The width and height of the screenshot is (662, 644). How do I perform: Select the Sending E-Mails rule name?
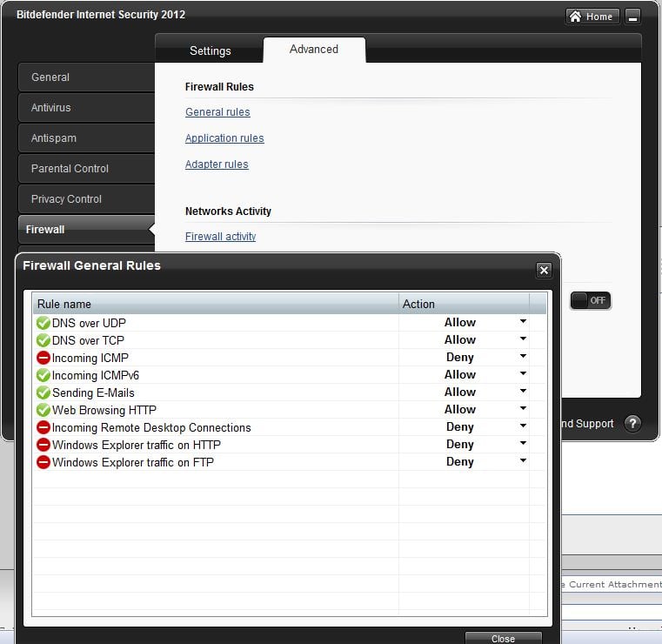pos(93,392)
